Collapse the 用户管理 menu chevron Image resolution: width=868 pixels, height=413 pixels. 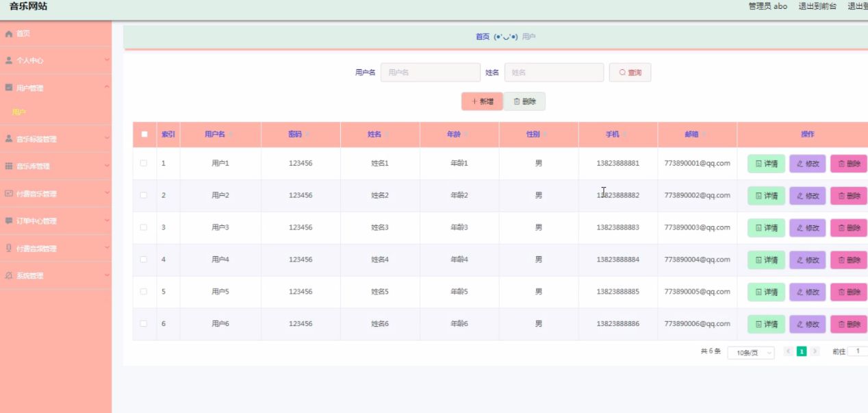click(107, 87)
